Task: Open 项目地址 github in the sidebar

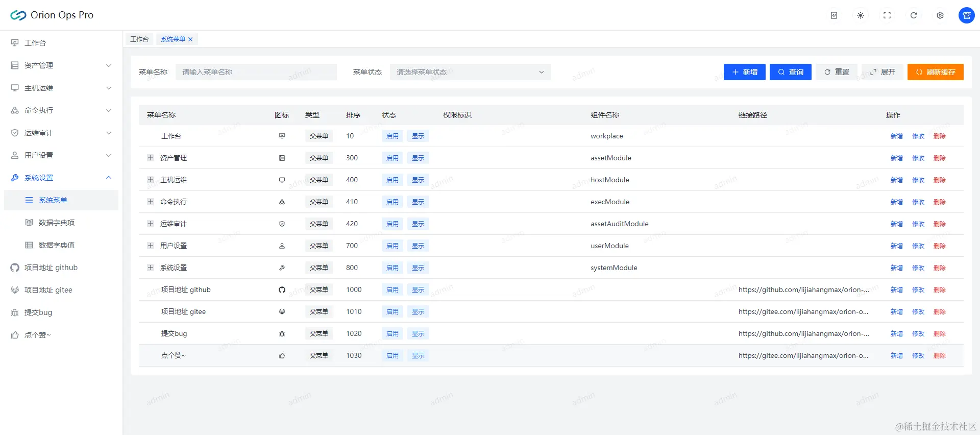Action: (x=61, y=268)
